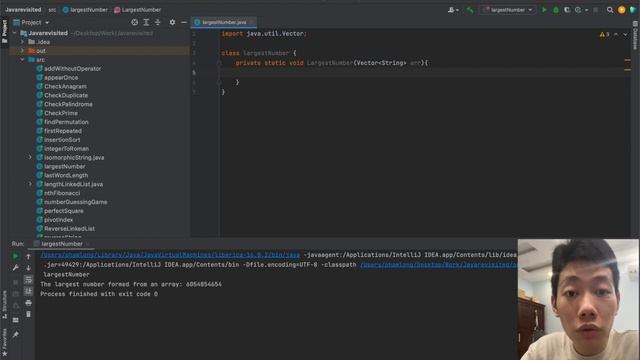Click largestNumber breadcrumb in navigation bar
Viewport: 640px width, 360px height.
pyautogui.click(x=85, y=10)
